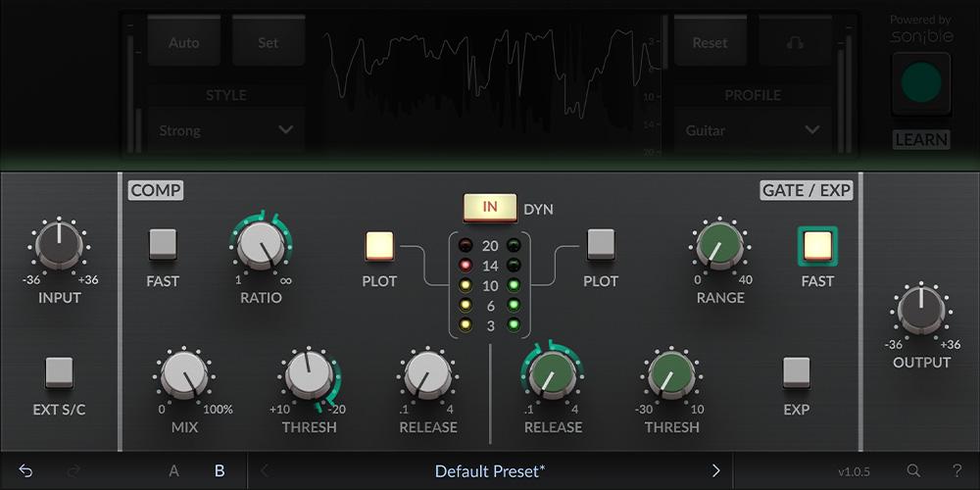Open the STYLE dropdown showing Strong
This screenshot has height=490, width=980.
click(226, 130)
